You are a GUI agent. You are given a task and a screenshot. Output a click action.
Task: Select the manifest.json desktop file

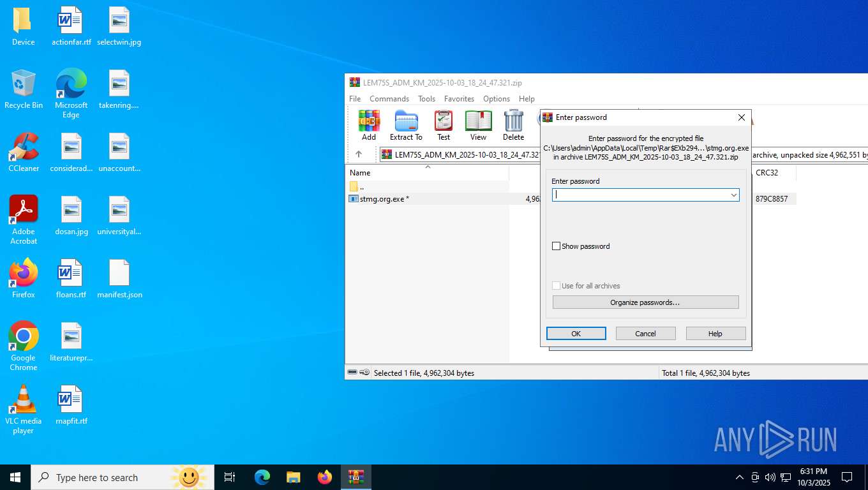click(x=119, y=279)
